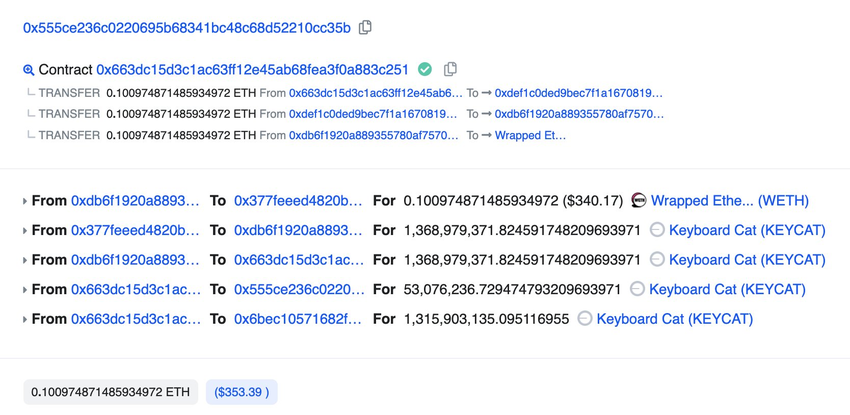Click the 0.100974871485934972 ETH value badge
The width and height of the screenshot is (850, 415).
coord(110,392)
